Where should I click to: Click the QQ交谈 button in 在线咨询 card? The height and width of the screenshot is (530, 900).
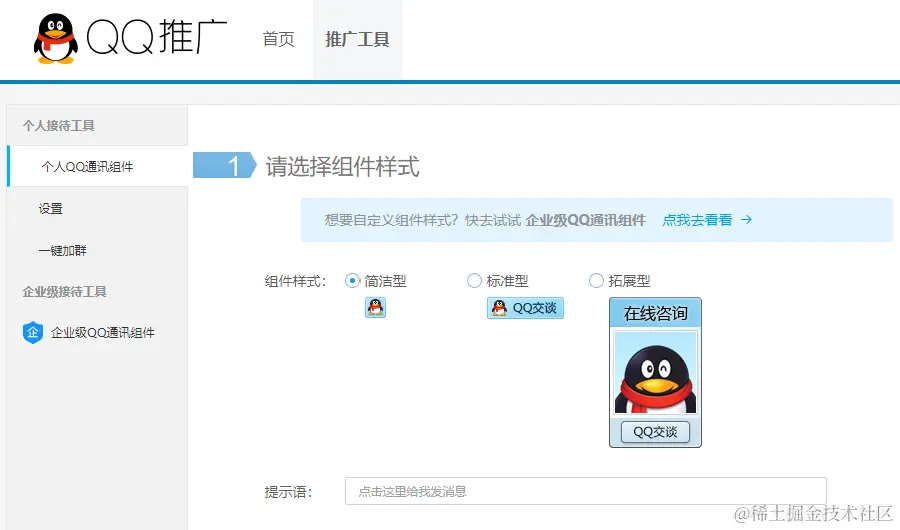[x=655, y=432]
